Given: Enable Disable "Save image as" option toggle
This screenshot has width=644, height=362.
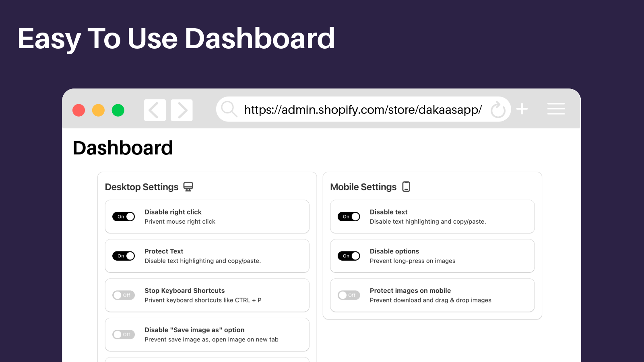Looking at the screenshot, I should point(124,335).
